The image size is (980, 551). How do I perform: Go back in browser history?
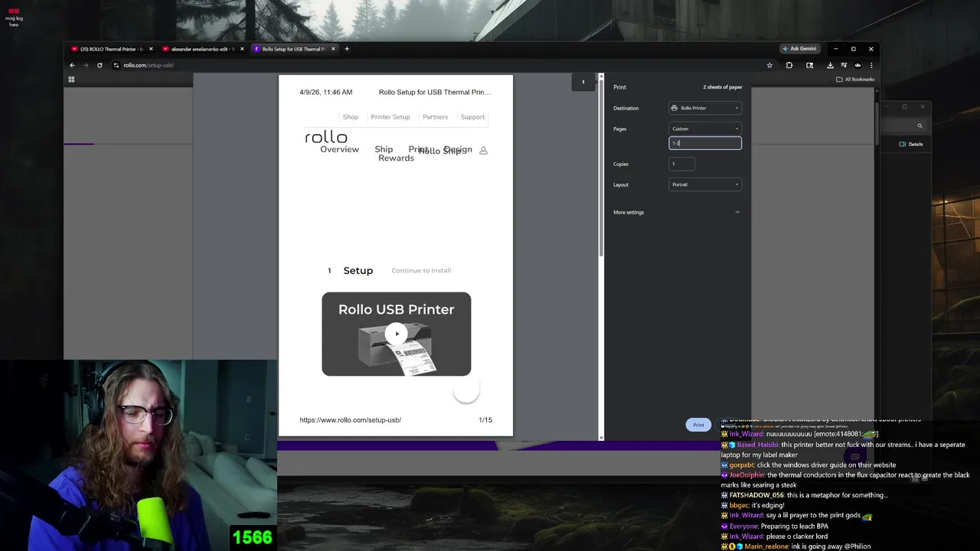coord(72,65)
